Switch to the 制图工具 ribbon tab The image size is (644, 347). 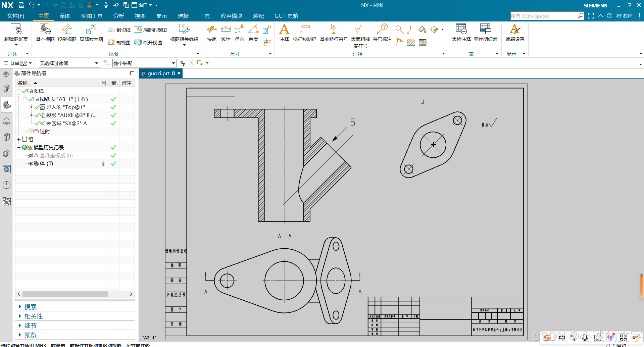(x=92, y=16)
